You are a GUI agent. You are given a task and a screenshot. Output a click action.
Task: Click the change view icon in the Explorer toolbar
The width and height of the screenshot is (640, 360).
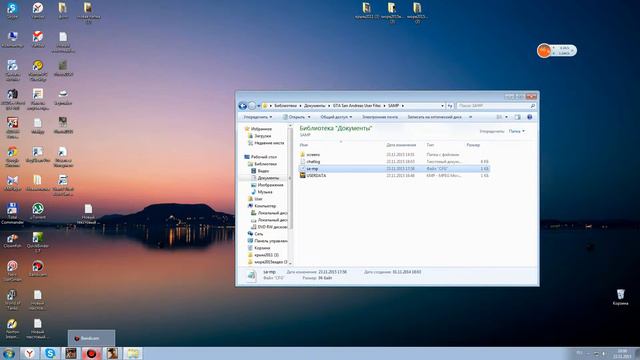[x=499, y=117]
